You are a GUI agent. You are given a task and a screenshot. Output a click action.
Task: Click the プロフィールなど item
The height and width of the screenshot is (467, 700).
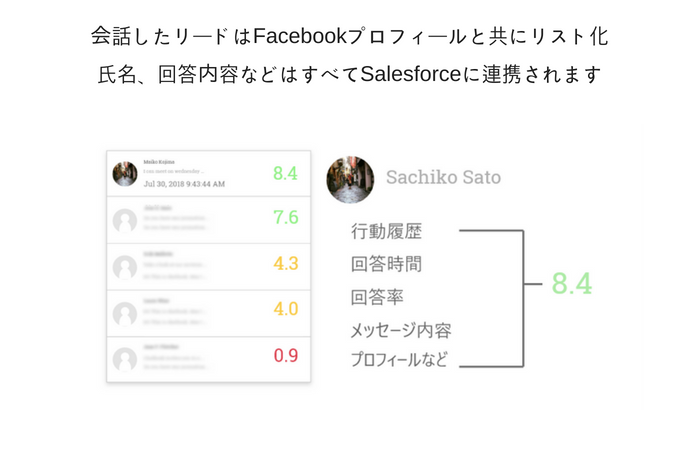coord(399,359)
